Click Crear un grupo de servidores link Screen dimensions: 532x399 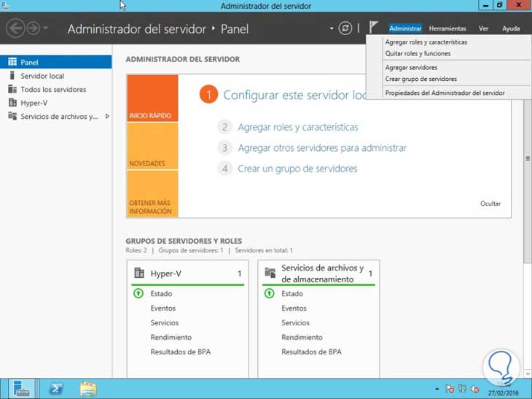[x=297, y=168]
